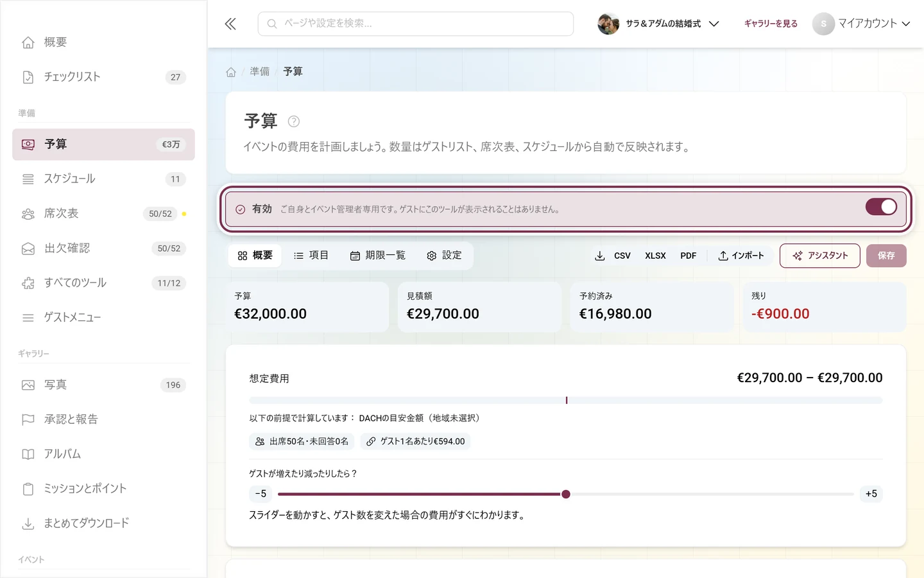The height and width of the screenshot is (578, 924).
Task: Open the 期限一覧 tab
Action: pos(378,256)
